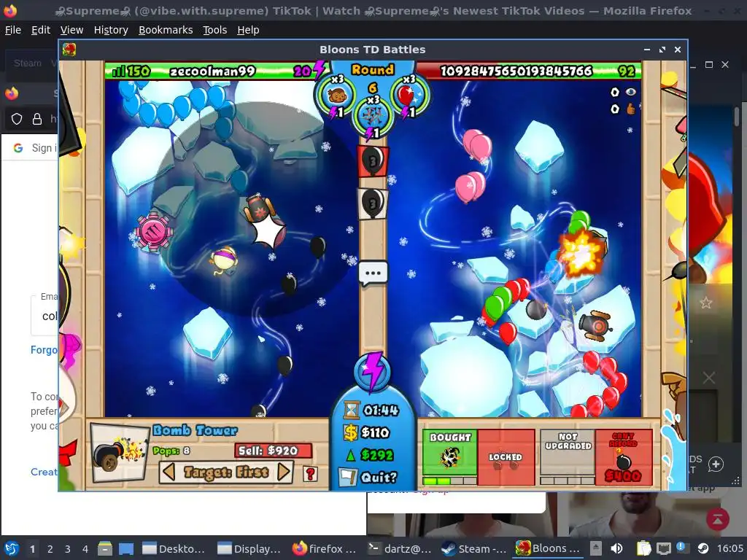Click the Target: First label
747x560 pixels.
pos(226,472)
